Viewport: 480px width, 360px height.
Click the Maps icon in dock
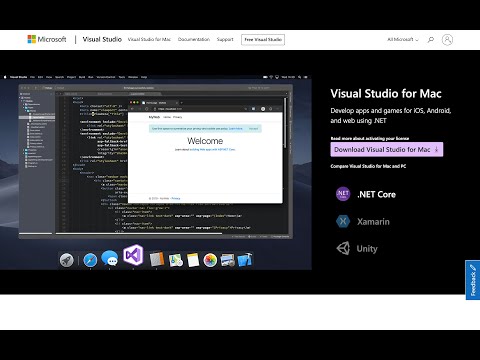pos(176,260)
